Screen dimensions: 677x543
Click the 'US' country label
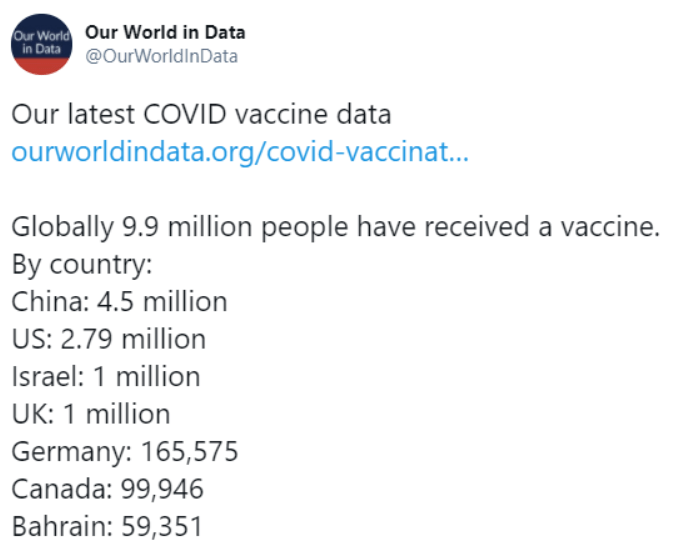point(28,340)
